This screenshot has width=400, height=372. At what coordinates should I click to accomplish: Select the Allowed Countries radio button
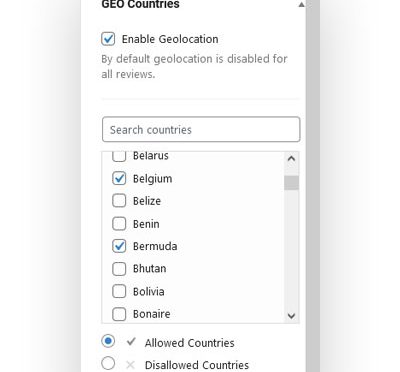point(108,341)
